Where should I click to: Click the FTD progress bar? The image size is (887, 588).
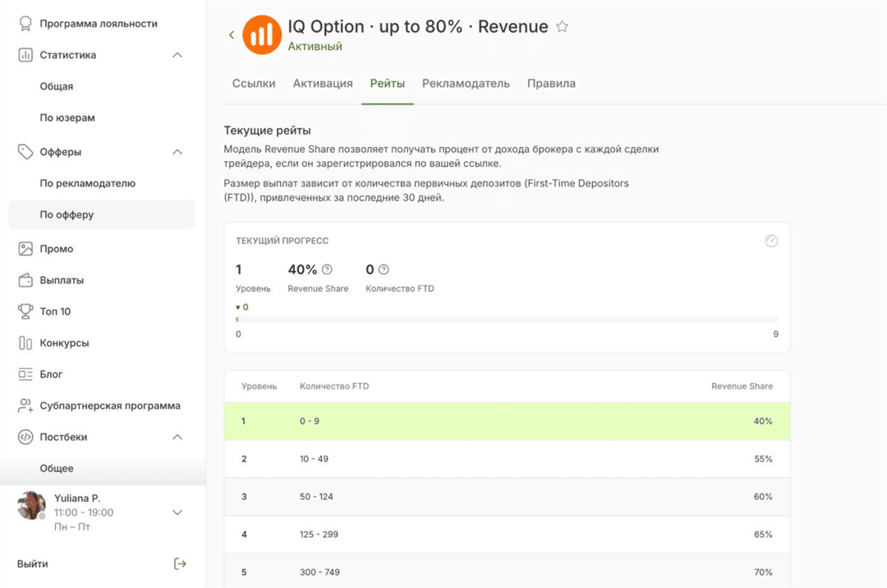507,319
